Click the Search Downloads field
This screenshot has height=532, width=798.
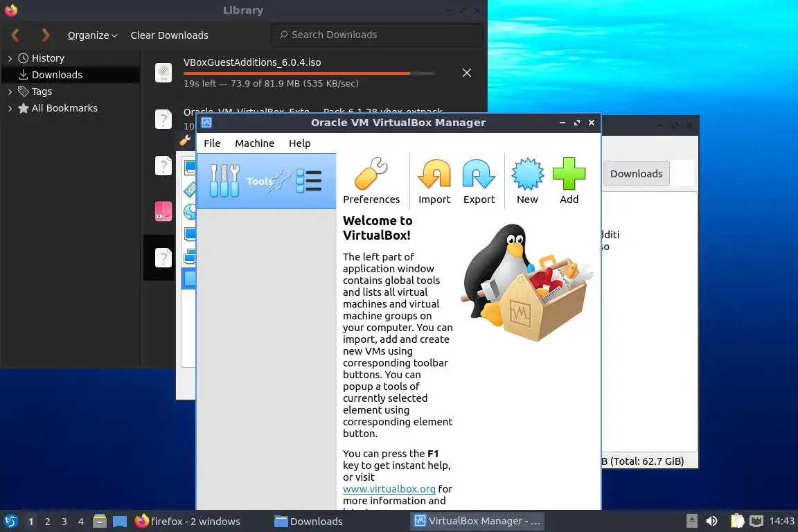(377, 35)
